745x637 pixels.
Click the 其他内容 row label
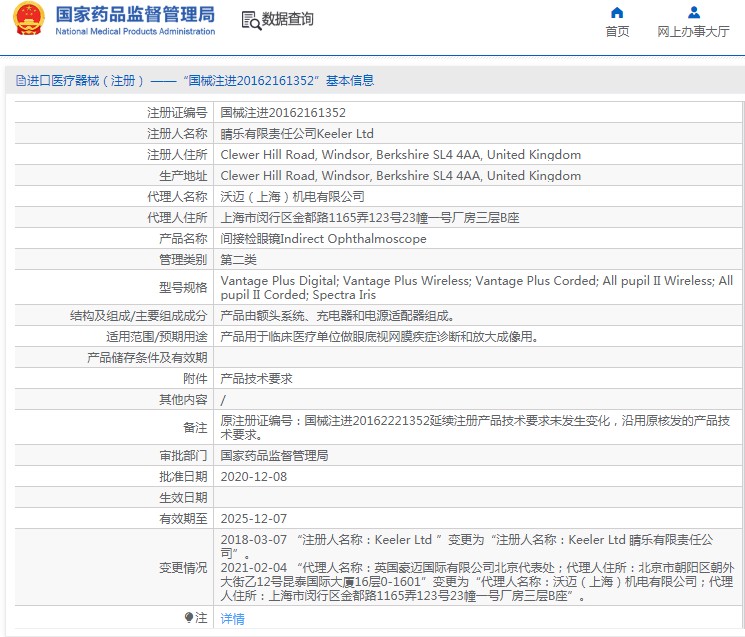pos(183,399)
